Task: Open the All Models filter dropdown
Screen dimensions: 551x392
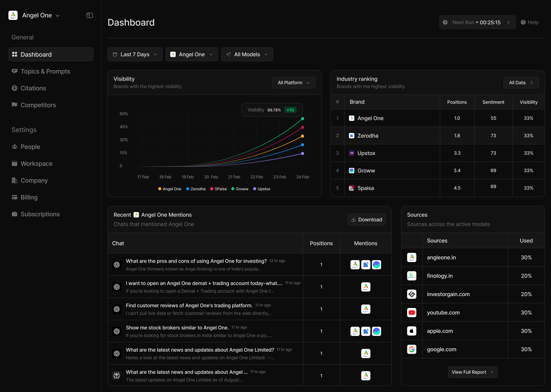Action: (247, 55)
